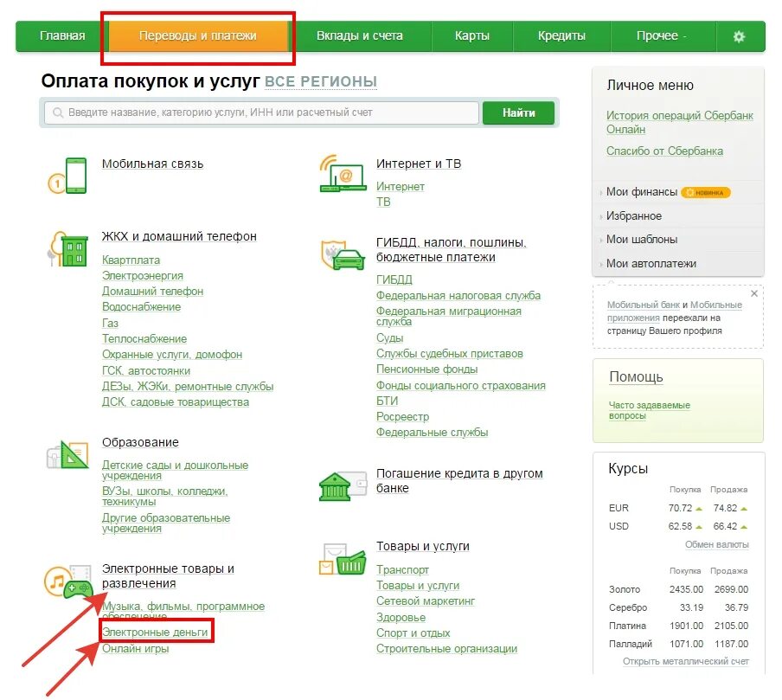This screenshot has height=700, width=782.
Task: Go to the Вклады и счета tab
Action: 360,36
